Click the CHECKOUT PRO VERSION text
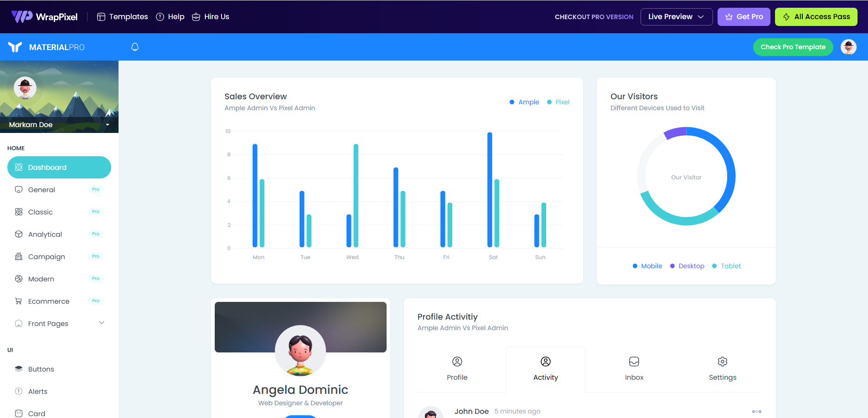Viewport: 868px width, 418px height. click(594, 17)
